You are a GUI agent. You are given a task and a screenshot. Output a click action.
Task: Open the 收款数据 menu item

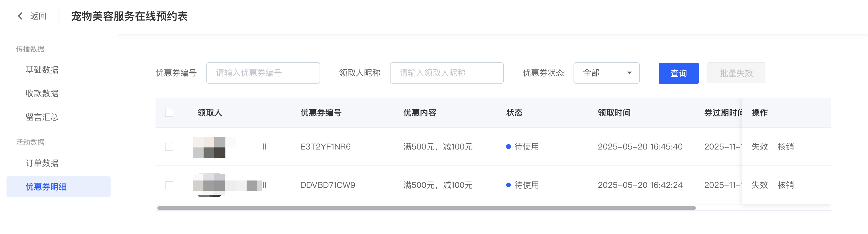click(42, 93)
